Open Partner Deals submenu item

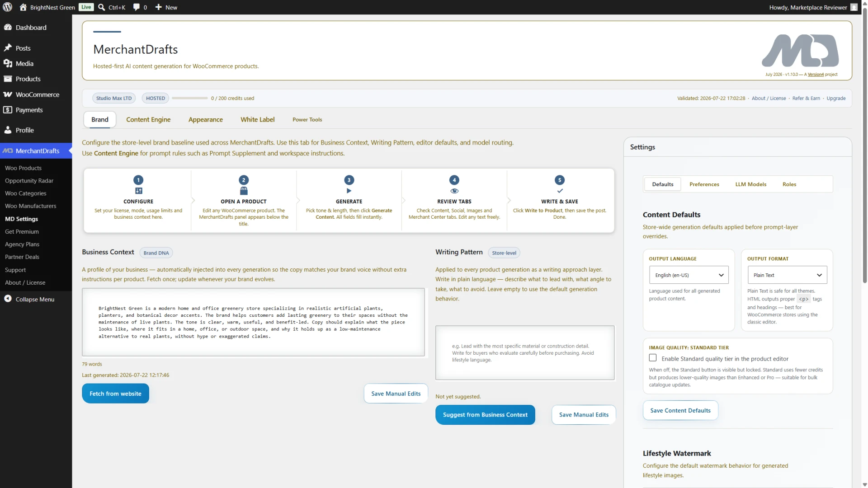coord(22,257)
